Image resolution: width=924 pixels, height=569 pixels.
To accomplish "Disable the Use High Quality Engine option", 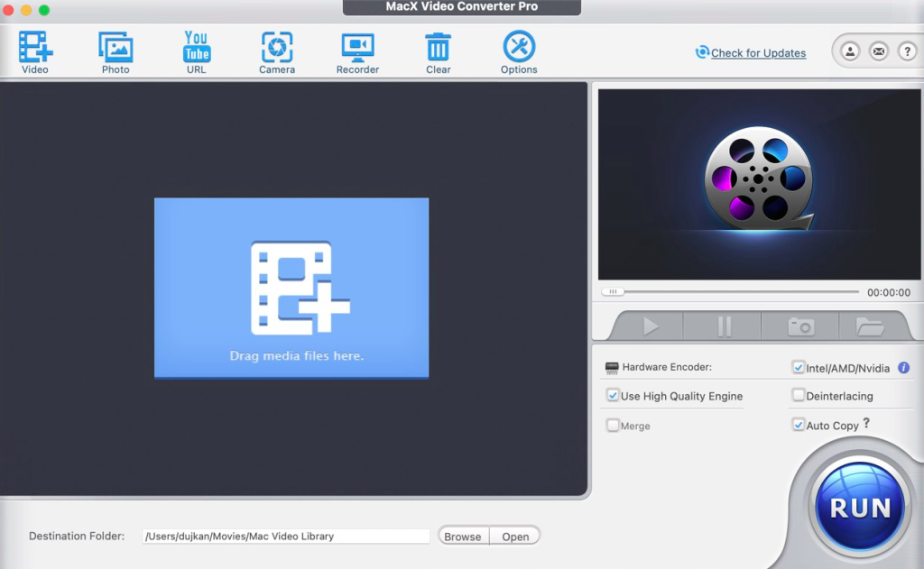I will coord(614,396).
